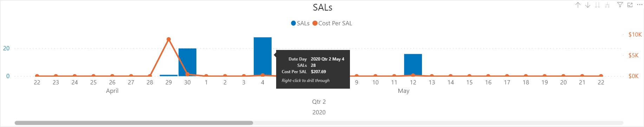644x127 pixels.
Task: Click the empty scrollbar track on right
Action: point(438,123)
